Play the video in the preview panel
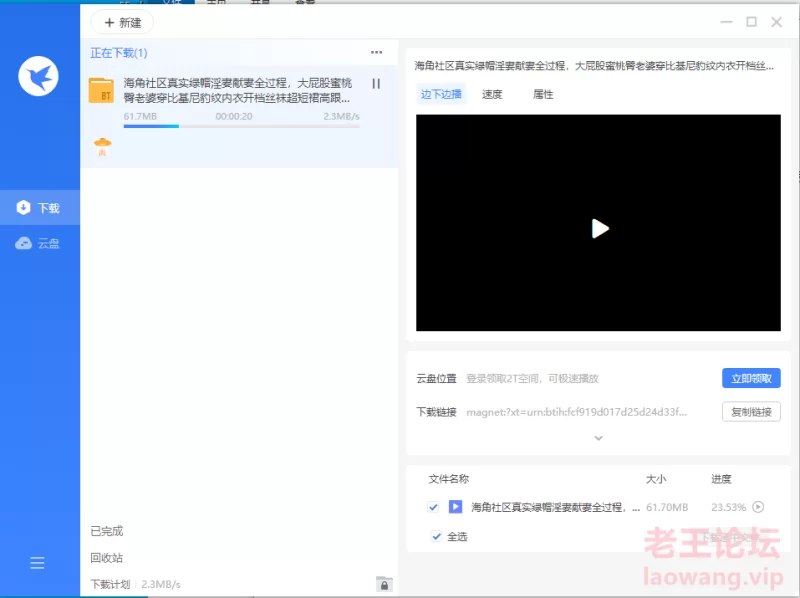Image resolution: width=800 pixels, height=598 pixels. pos(599,228)
